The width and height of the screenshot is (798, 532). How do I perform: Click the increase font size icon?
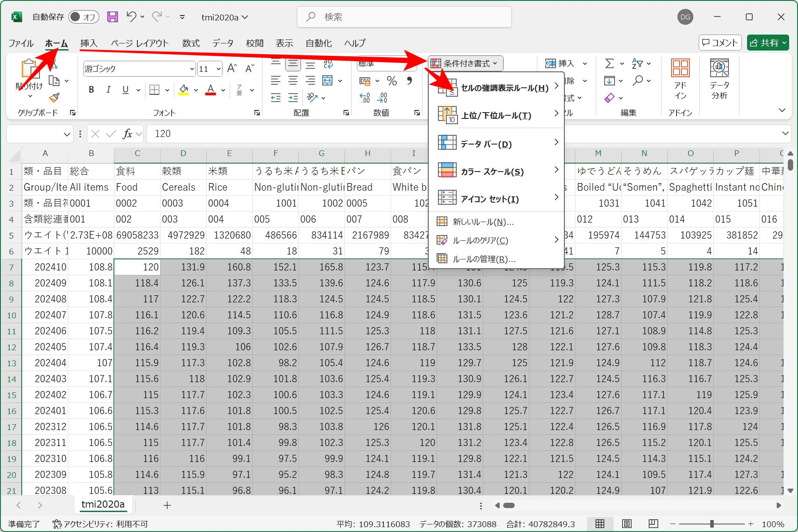232,68
